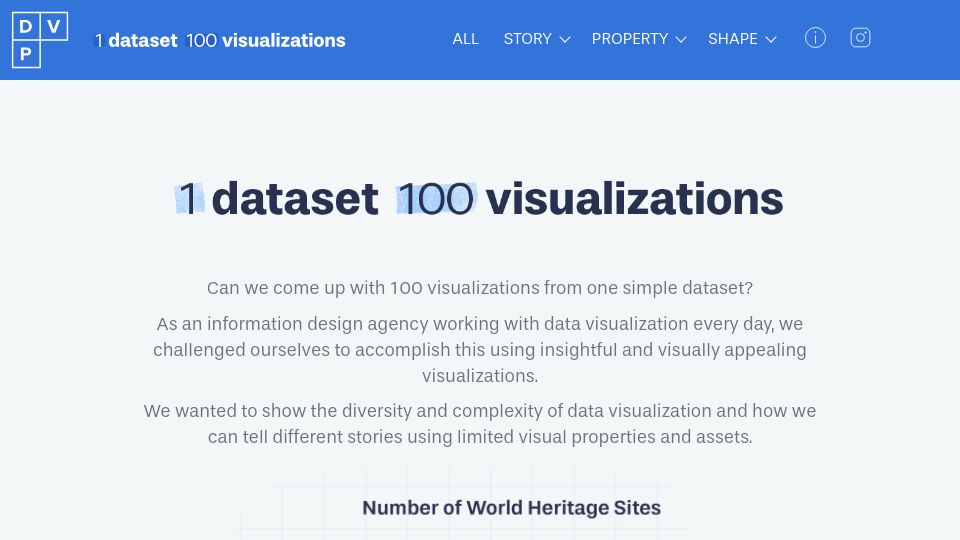Click the DVP logo icon
The height and width of the screenshot is (540, 960).
tap(40, 40)
